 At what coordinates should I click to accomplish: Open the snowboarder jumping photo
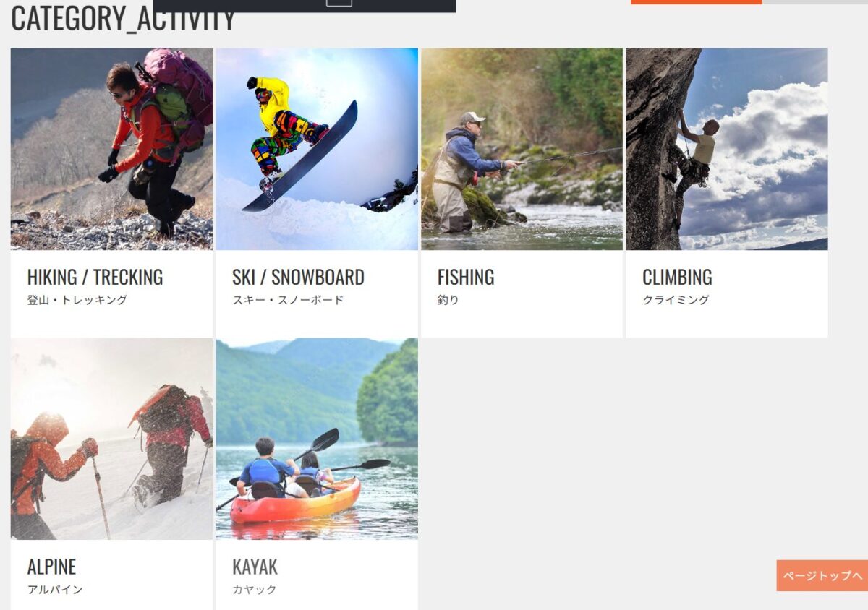(317, 149)
